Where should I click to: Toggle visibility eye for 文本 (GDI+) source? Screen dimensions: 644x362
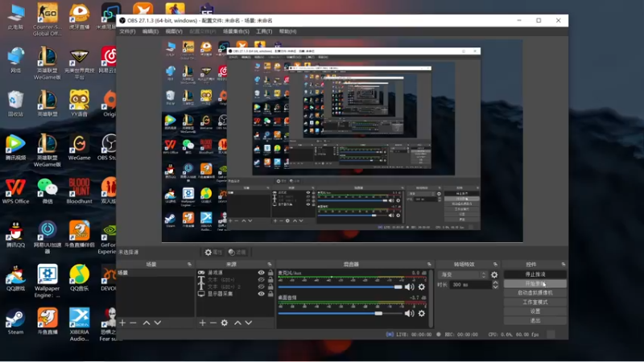(261, 279)
